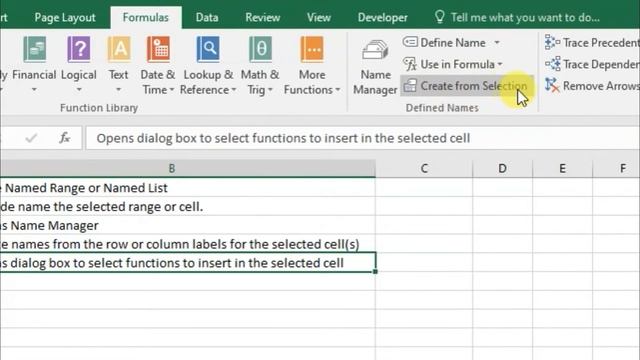Select cell with "Named Range or Named List"
The width and height of the screenshot is (640, 360).
click(188, 188)
